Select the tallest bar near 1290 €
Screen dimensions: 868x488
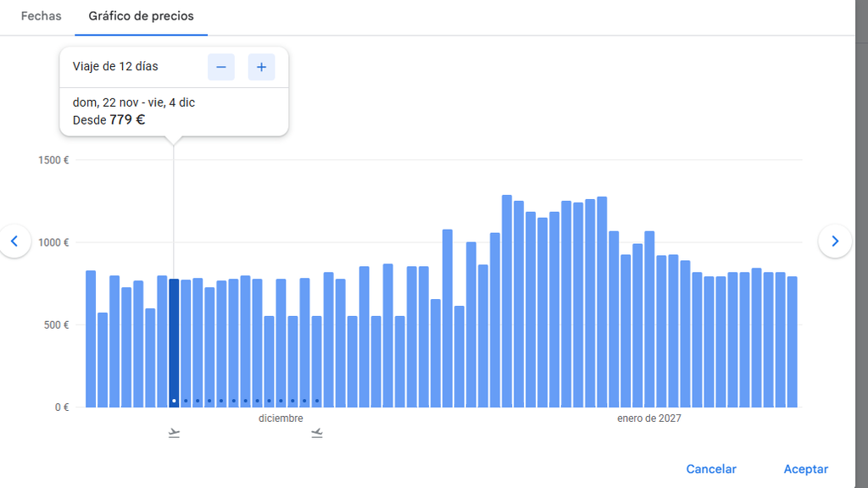(x=507, y=301)
